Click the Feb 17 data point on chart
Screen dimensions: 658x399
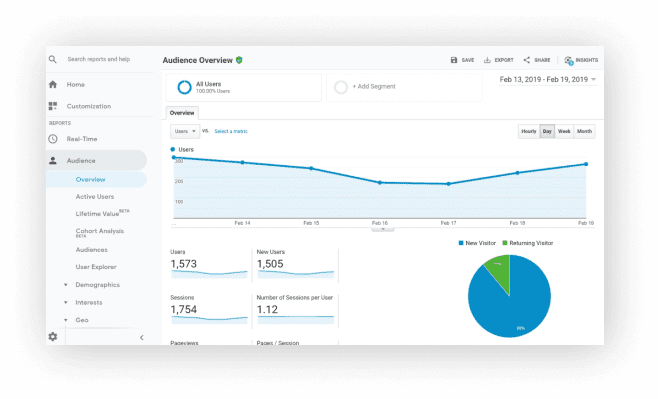pyautogui.click(x=449, y=184)
